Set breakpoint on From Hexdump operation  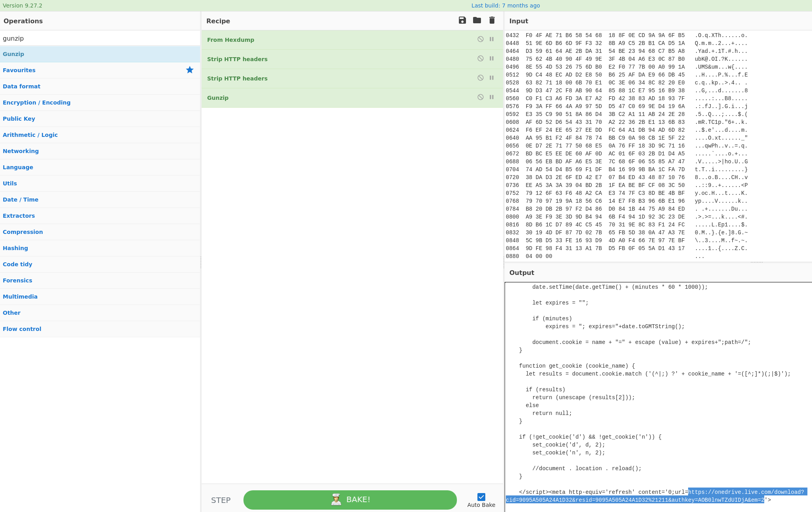pyautogui.click(x=492, y=39)
